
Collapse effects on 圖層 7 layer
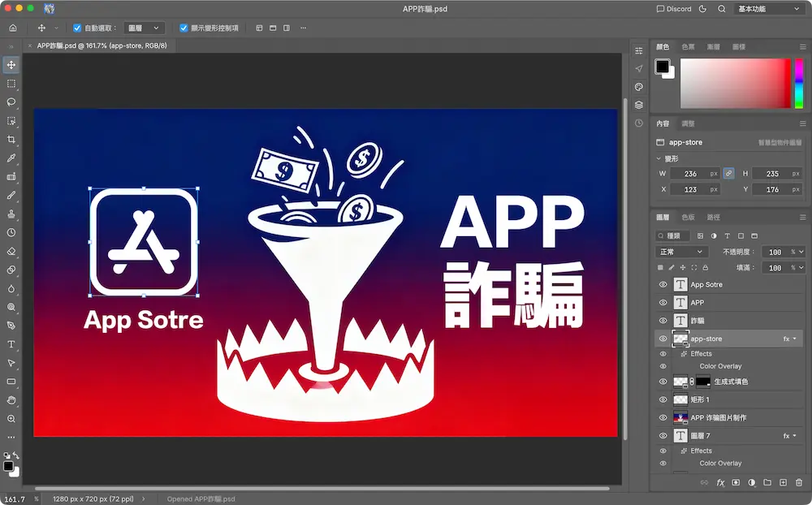[795, 436]
